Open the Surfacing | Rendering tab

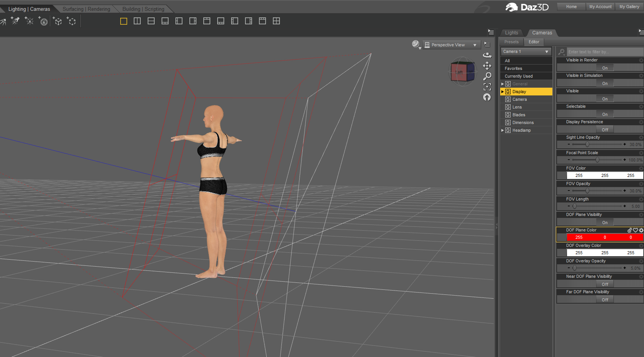point(86,9)
